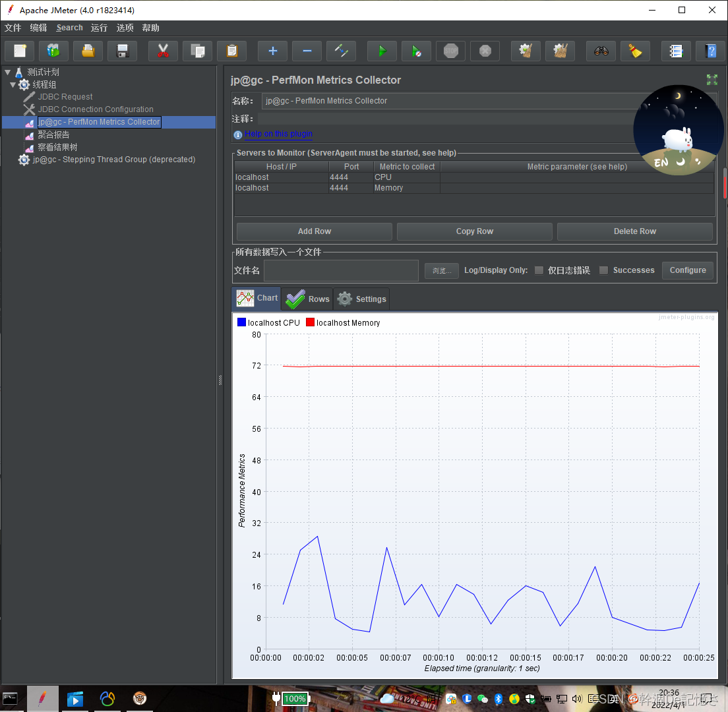Collapse the 线程组 tree node

tap(13, 84)
